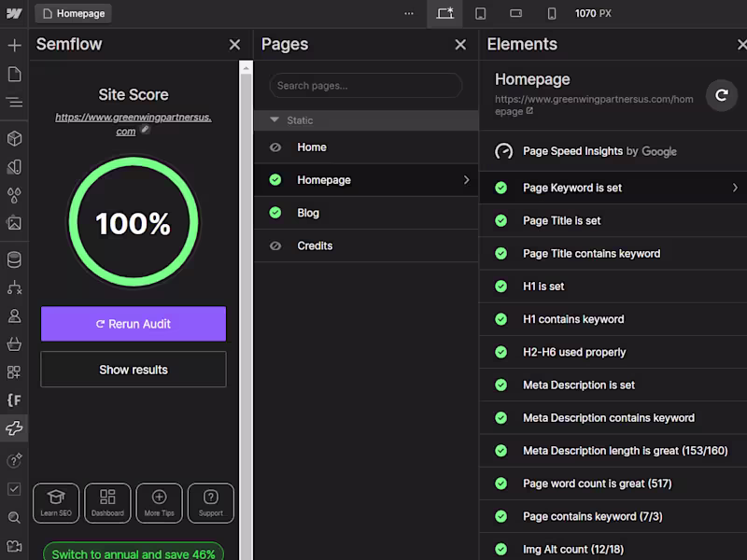This screenshot has width=747, height=560.
Task: Expand Page Keyword is set details
Action: 735,188
